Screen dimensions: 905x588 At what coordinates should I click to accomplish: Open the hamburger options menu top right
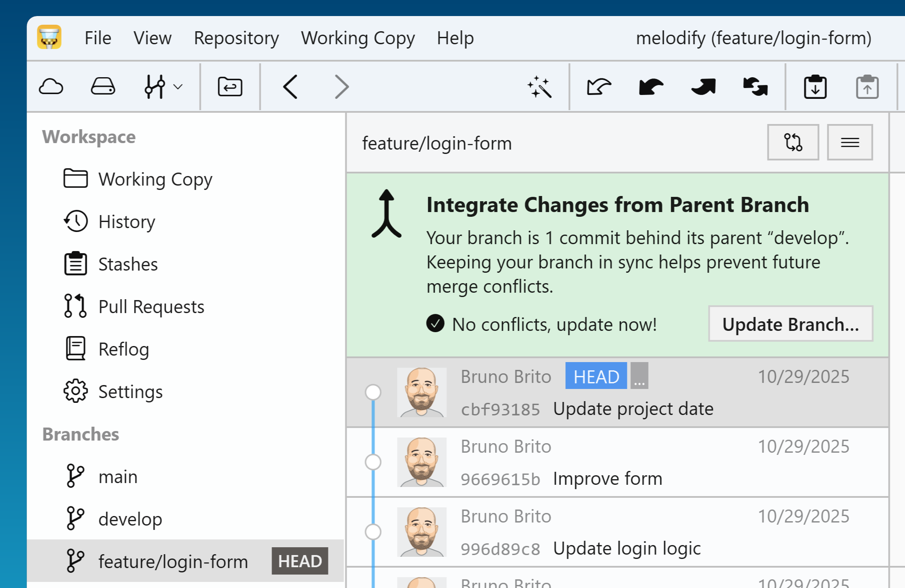point(849,142)
